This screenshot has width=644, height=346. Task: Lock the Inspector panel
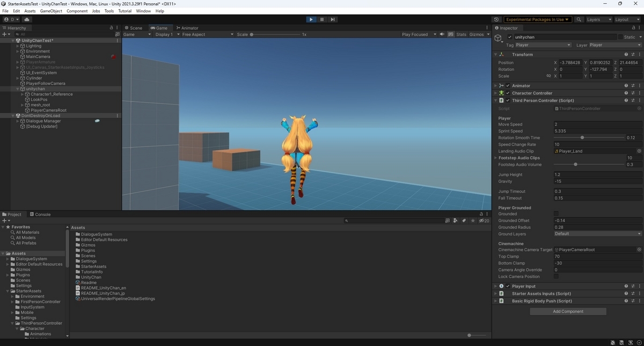pos(632,28)
